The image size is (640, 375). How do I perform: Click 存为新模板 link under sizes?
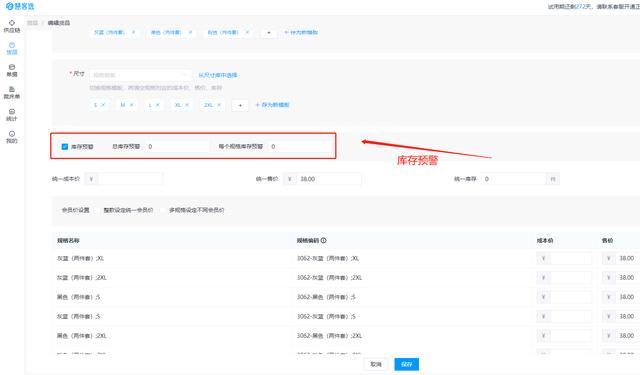272,105
